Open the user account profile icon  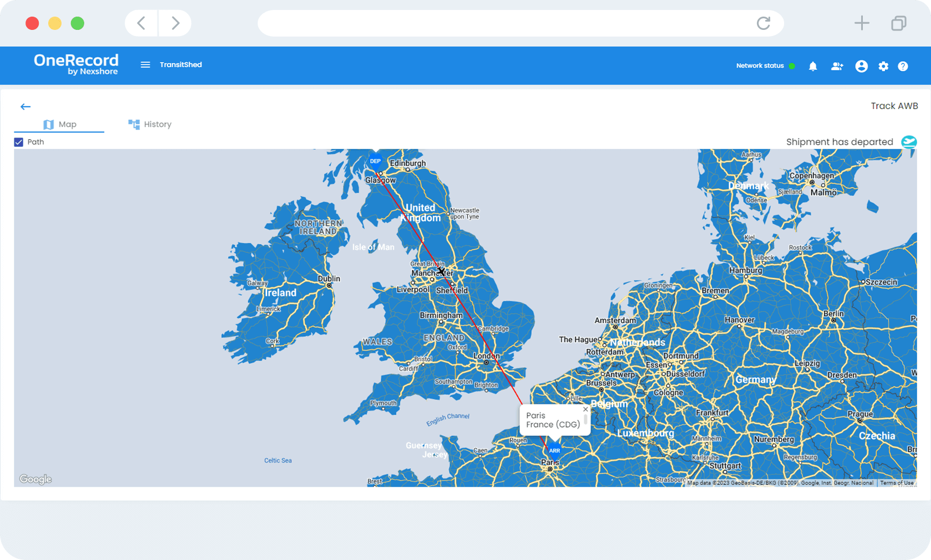[x=861, y=66]
